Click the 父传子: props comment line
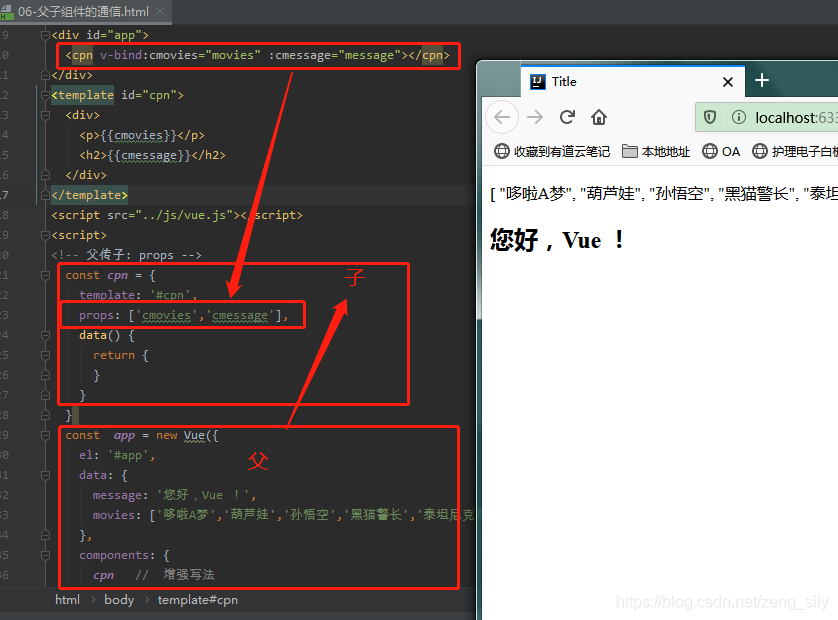838x620 pixels. click(x=126, y=255)
